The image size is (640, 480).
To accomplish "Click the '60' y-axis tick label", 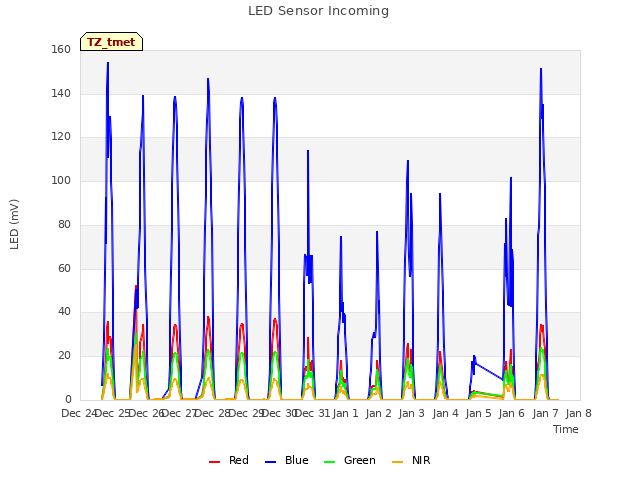I will point(64,269).
